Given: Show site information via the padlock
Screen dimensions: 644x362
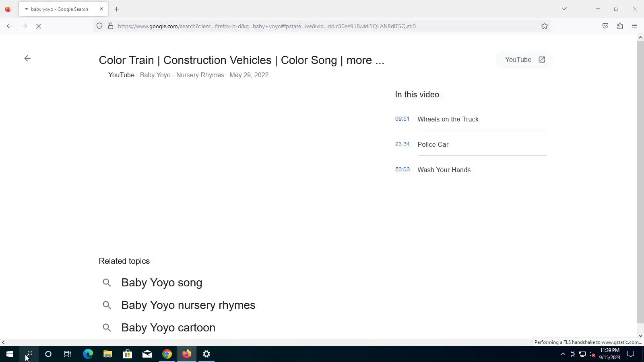Looking at the screenshot, I should point(111,26).
